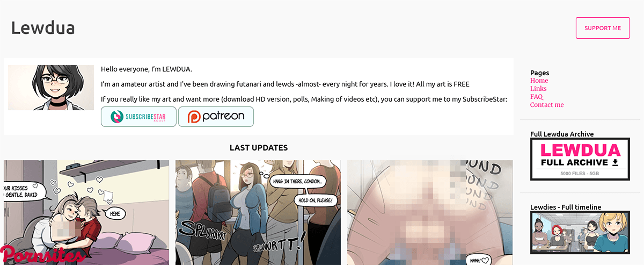Open the middle update thumbnail with crowd scene
Image resolution: width=644 pixels, height=265 pixels.
click(x=258, y=212)
